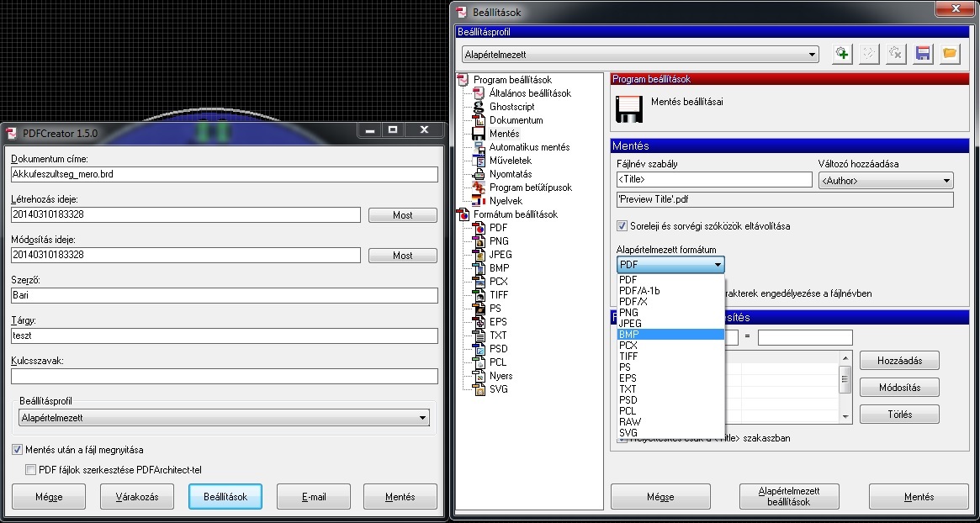Click Törlés button
The height and width of the screenshot is (523, 980).
pyautogui.click(x=899, y=415)
